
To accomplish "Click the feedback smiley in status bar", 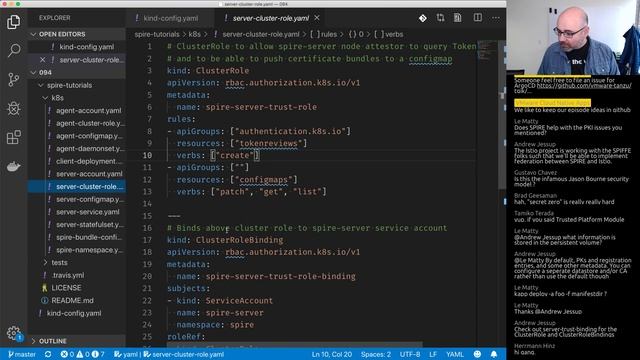I will coord(477,354).
